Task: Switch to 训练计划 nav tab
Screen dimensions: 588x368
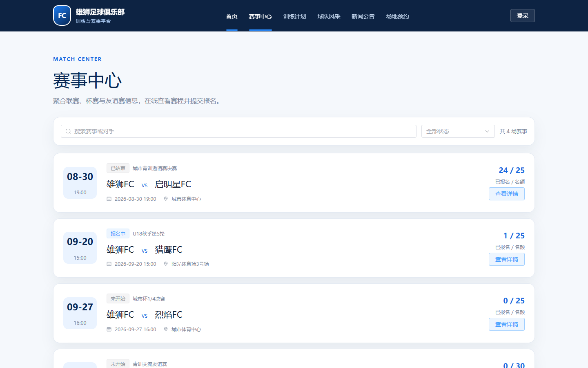Action: point(294,16)
